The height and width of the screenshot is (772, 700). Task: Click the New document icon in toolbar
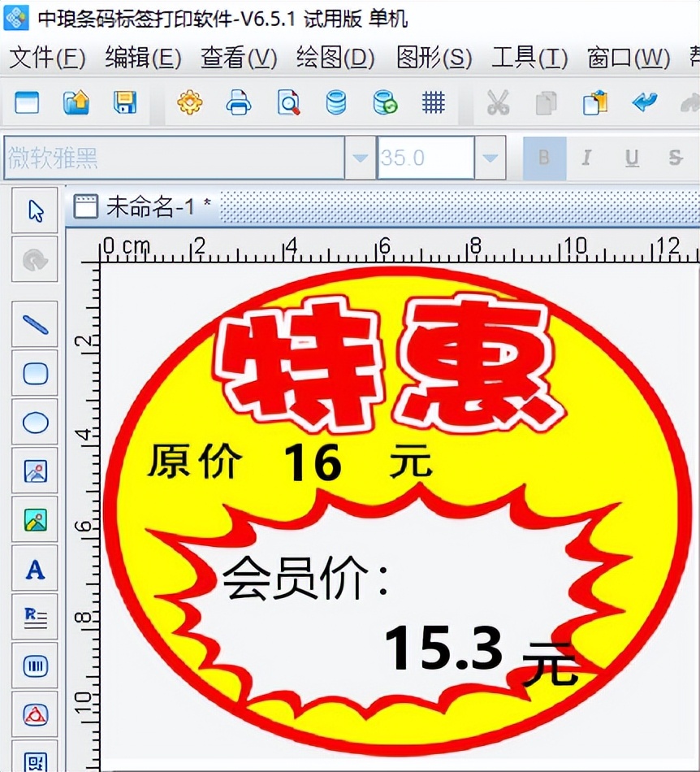click(x=27, y=103)
